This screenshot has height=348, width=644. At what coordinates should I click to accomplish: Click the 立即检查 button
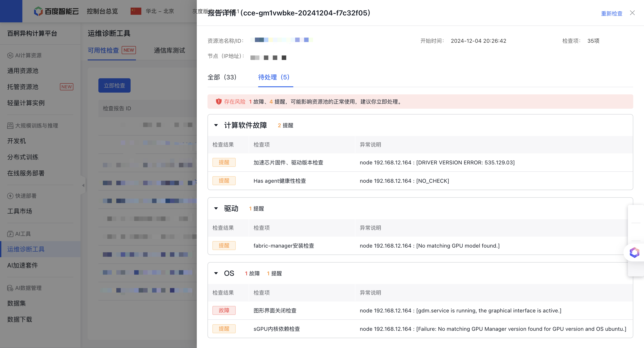tap(114, 85)
